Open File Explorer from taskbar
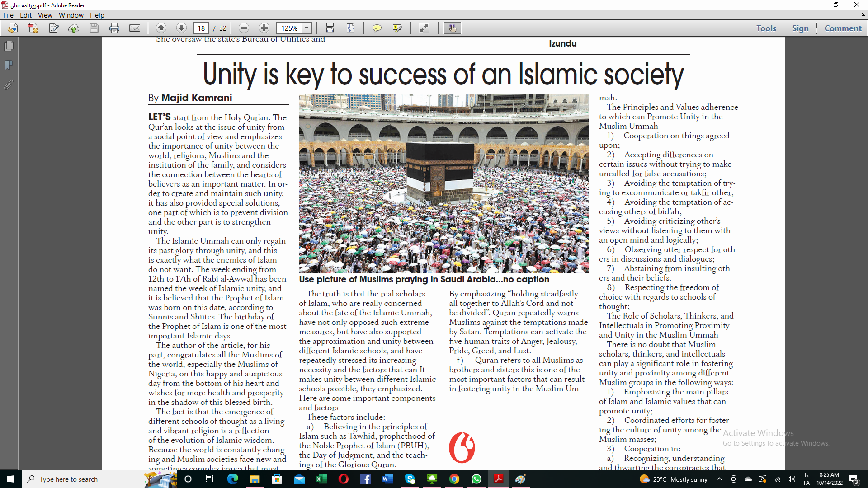868x488 pixels. 255,479
